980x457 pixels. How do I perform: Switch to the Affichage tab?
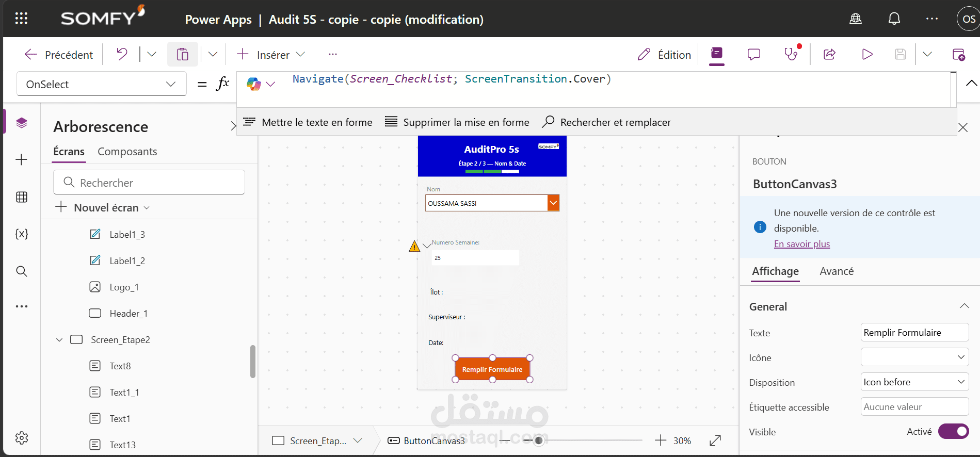(775, 271)
